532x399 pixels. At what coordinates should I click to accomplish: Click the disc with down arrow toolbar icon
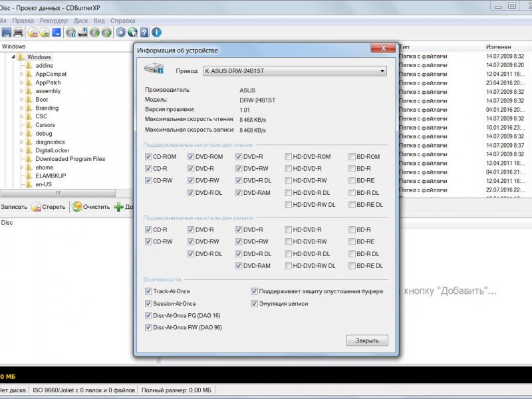94,33
